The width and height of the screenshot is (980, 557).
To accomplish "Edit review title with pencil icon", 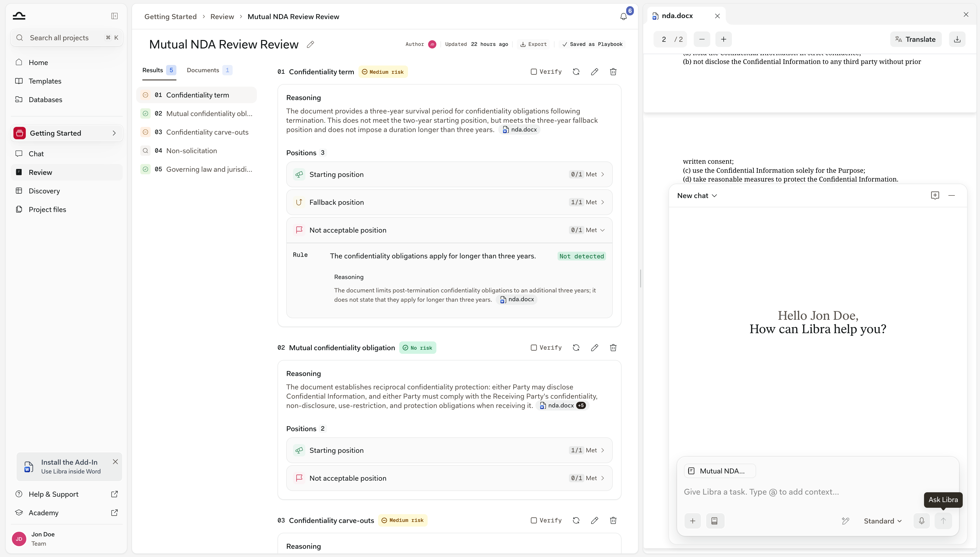I will click(310, 44).
